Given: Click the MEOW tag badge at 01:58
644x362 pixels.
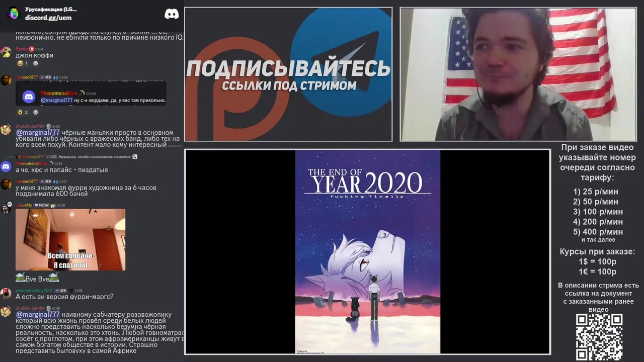Looking at the screenshot, I should 41,205.
